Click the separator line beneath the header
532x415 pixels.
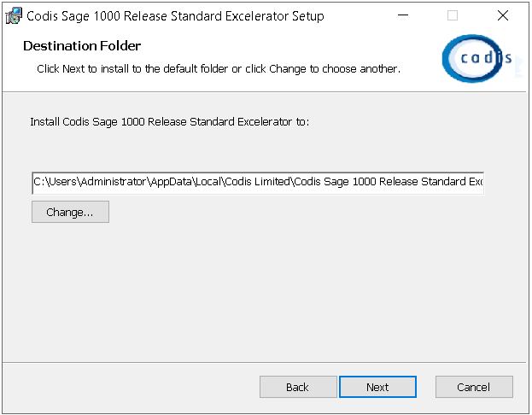pos(265,91)
